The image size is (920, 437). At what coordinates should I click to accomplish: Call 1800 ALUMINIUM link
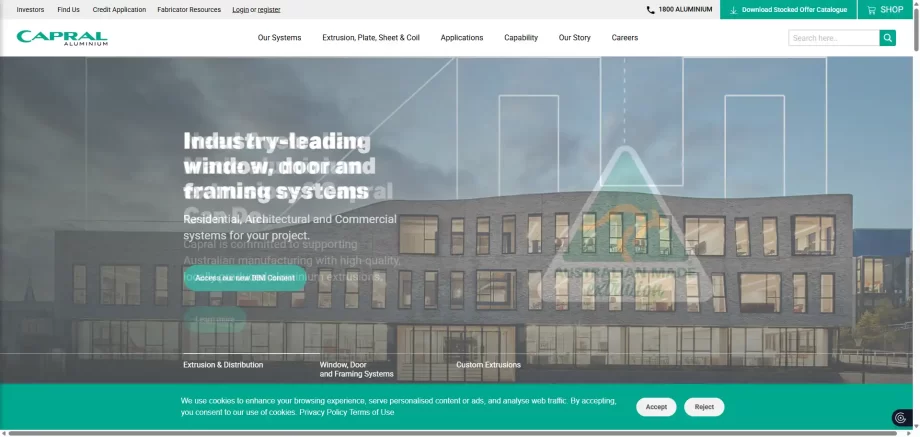tap(685, 9)
